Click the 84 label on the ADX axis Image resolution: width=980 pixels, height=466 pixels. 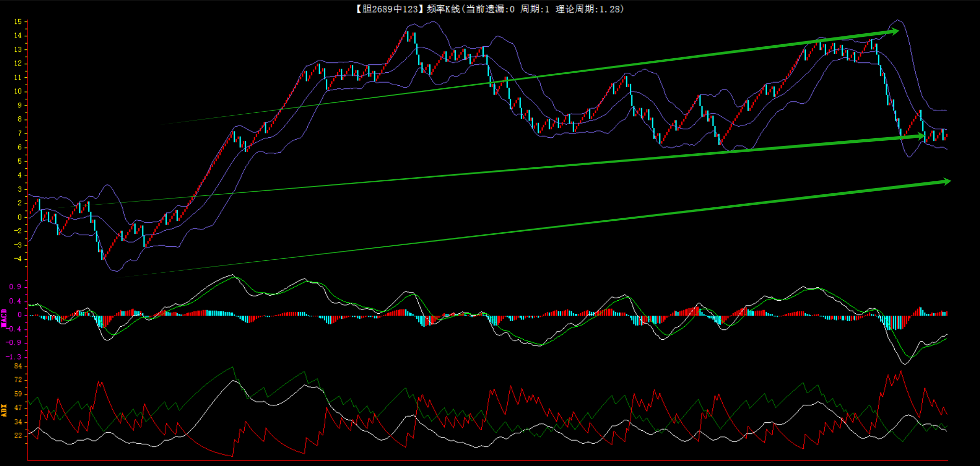[18, 366]
